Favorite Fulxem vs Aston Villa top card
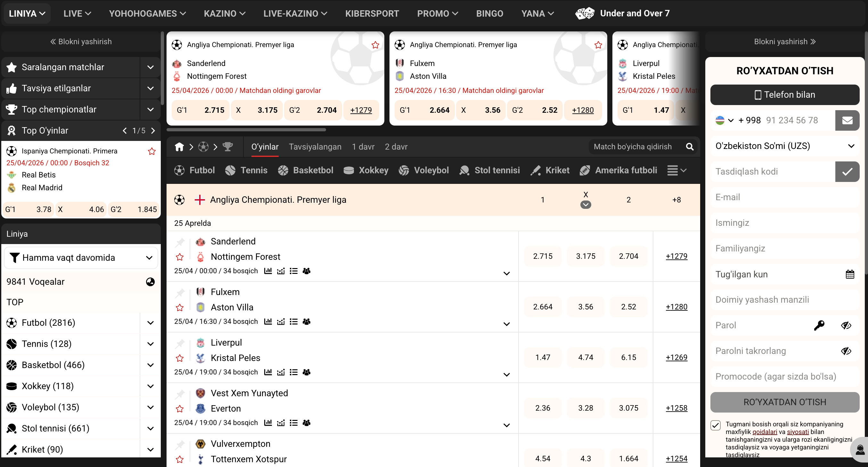868x467 pixels. [598, 45]
